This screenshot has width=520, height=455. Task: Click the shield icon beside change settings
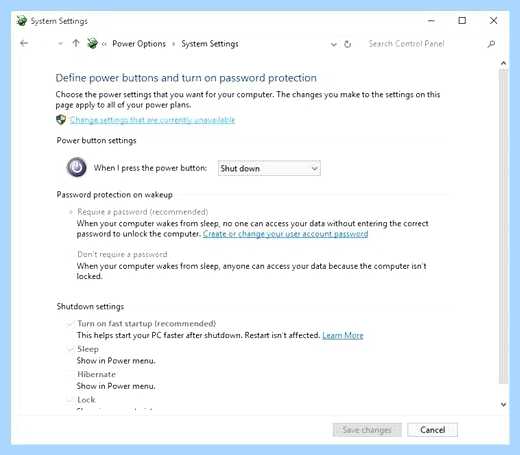61,119
